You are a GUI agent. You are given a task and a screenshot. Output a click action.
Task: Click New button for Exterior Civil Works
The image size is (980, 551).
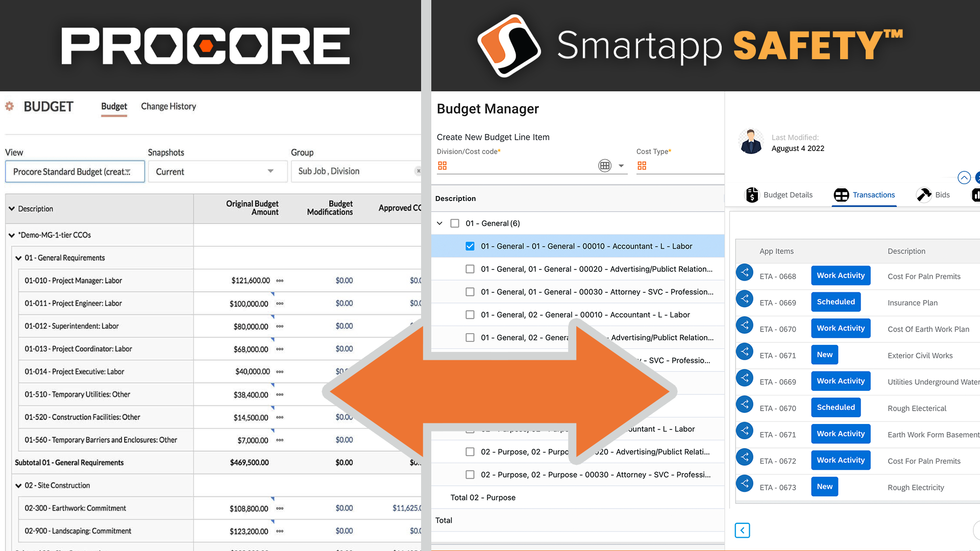[824, 355]
